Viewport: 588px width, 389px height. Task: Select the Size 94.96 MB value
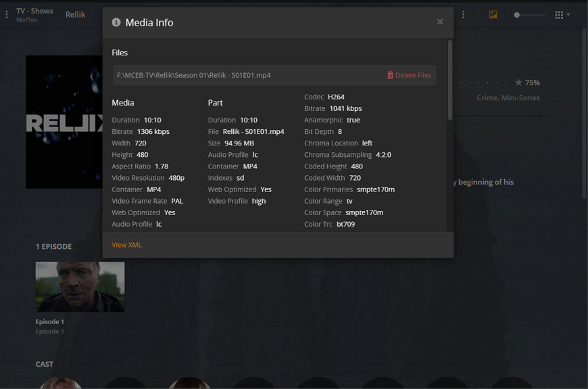pyautogui.click(x=239, y=143)
